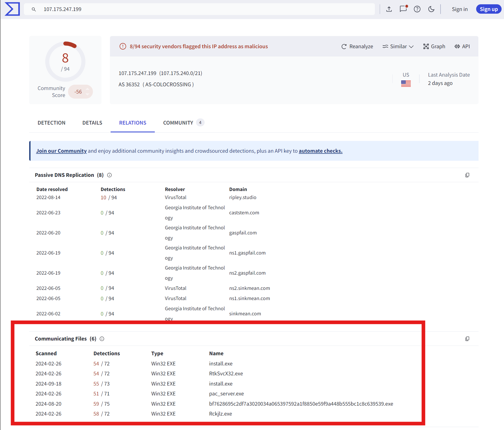Open the gaspfail.com domain
The height and width of the screenshot is (430, 504).
243,233
